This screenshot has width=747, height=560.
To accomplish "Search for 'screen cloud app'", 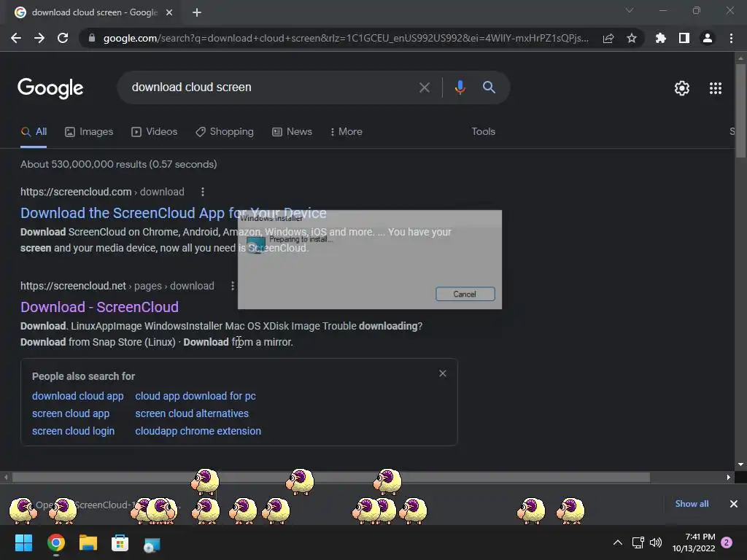I will [71, 413].
